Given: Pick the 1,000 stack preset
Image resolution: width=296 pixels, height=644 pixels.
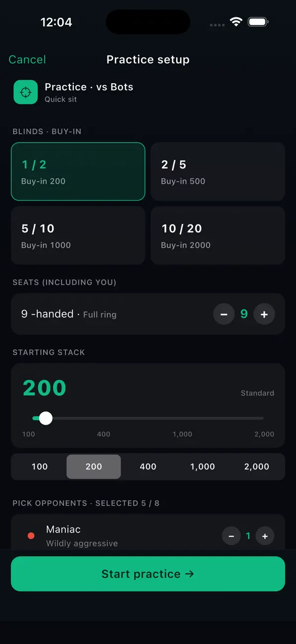Looking at the screenshot, I should tap(202, 467).
